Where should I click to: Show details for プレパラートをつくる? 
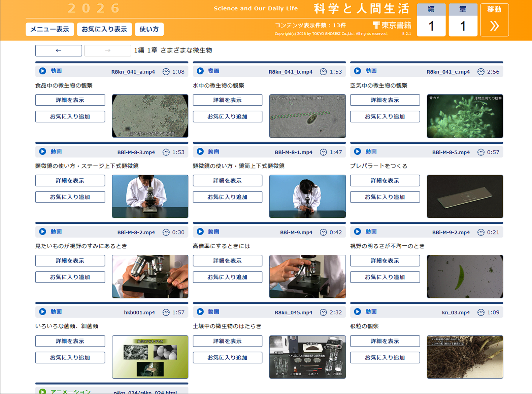(x=385, y=180)
